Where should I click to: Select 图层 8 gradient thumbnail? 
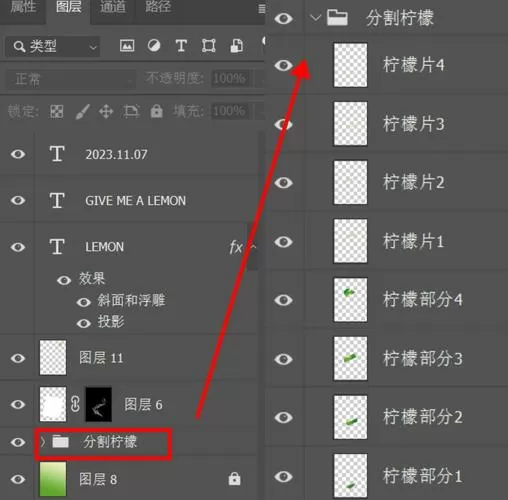tap(53, 479)
